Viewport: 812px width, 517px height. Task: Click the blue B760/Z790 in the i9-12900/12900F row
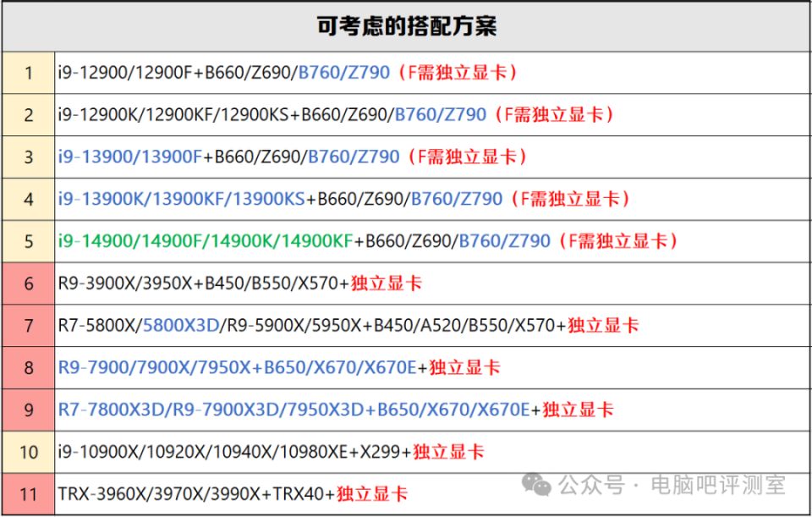(344, 73)
